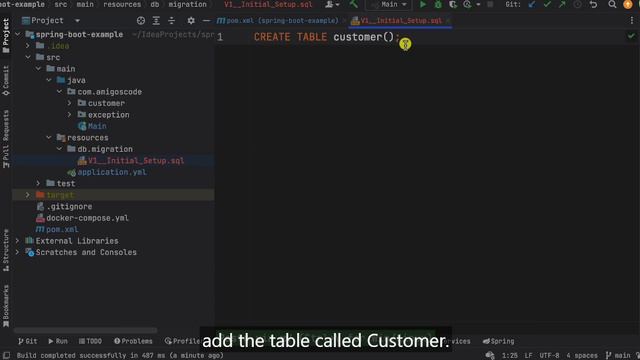The height and width of the screenshot is (360, 640).
Task: Rollback changes with undo arrow icon
Action: (593, 4)
